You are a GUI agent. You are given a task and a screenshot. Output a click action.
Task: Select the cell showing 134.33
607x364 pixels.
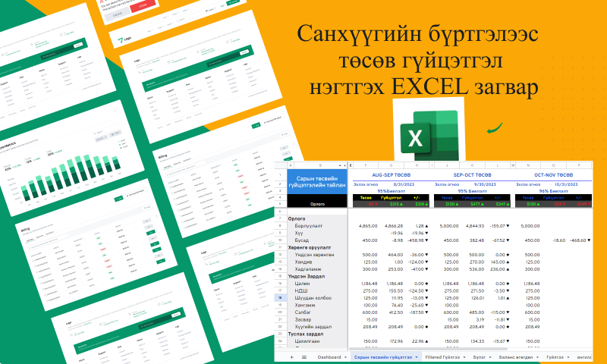pyautogui.click(x=476, y=341)
